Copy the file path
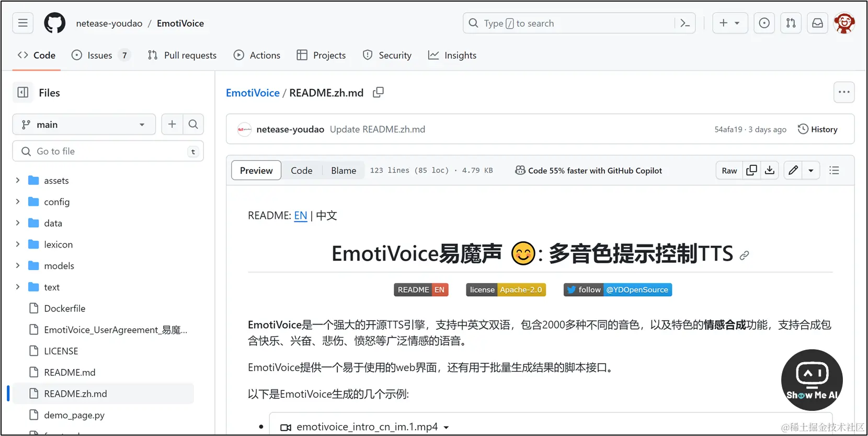Screen dimensions: 868x436 pyautogui.click(x=378, y=93)
